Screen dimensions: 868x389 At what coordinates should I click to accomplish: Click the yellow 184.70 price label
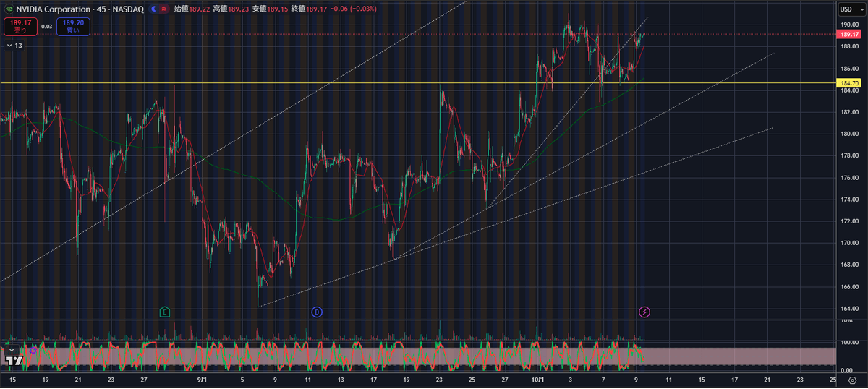[x=849, y=84]
